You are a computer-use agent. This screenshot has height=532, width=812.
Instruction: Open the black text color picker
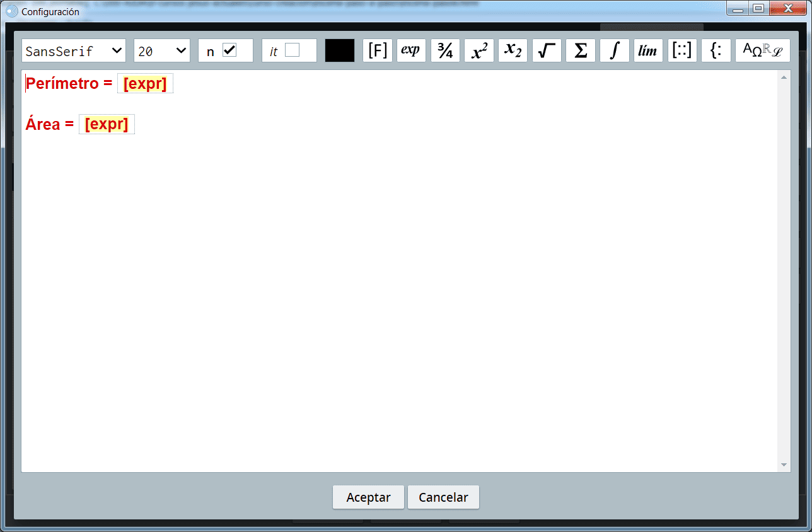pyautogui.click(x=340, y=51)
